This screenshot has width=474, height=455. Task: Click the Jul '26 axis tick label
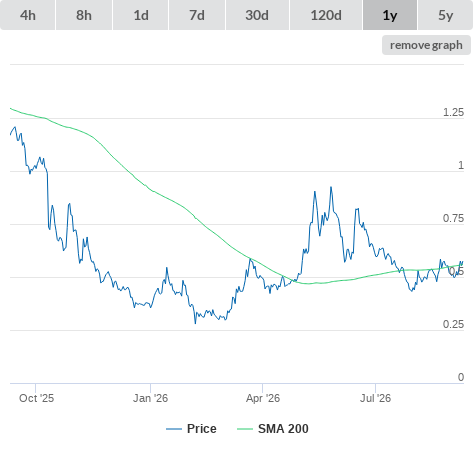(375, 398)
